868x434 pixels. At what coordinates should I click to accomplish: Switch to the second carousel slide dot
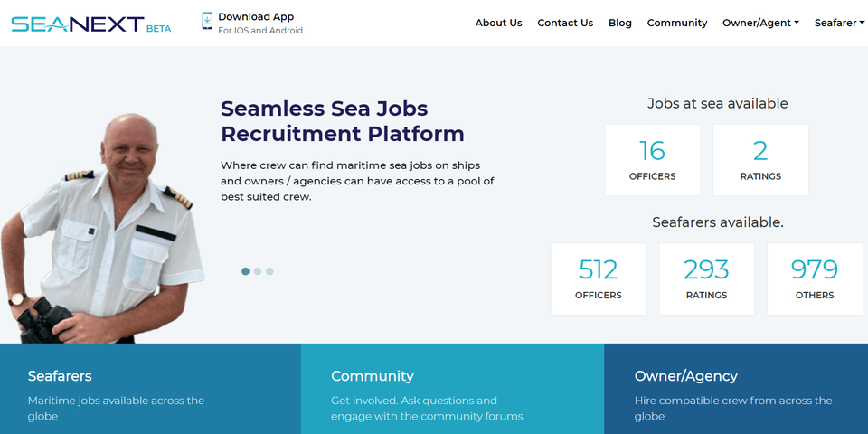pyautogui.click(x=258, y=271)
